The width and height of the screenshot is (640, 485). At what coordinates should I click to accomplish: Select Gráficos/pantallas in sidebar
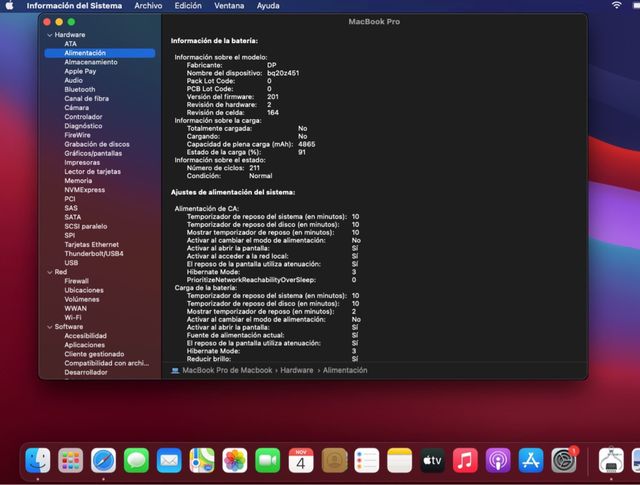[93, 153]
